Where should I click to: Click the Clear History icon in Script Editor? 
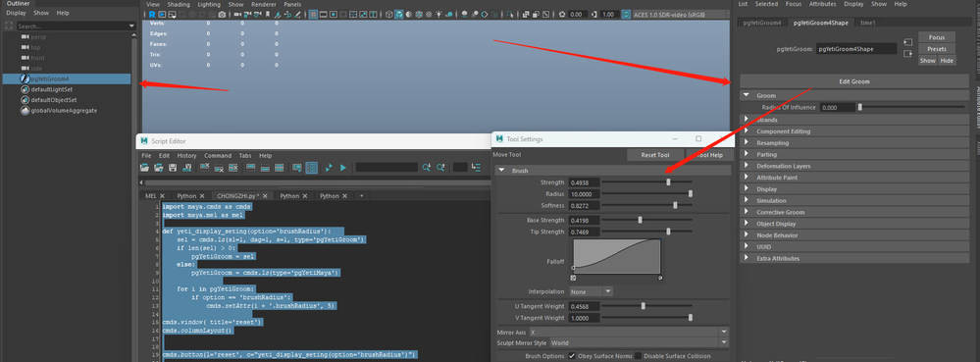(204, 168)
